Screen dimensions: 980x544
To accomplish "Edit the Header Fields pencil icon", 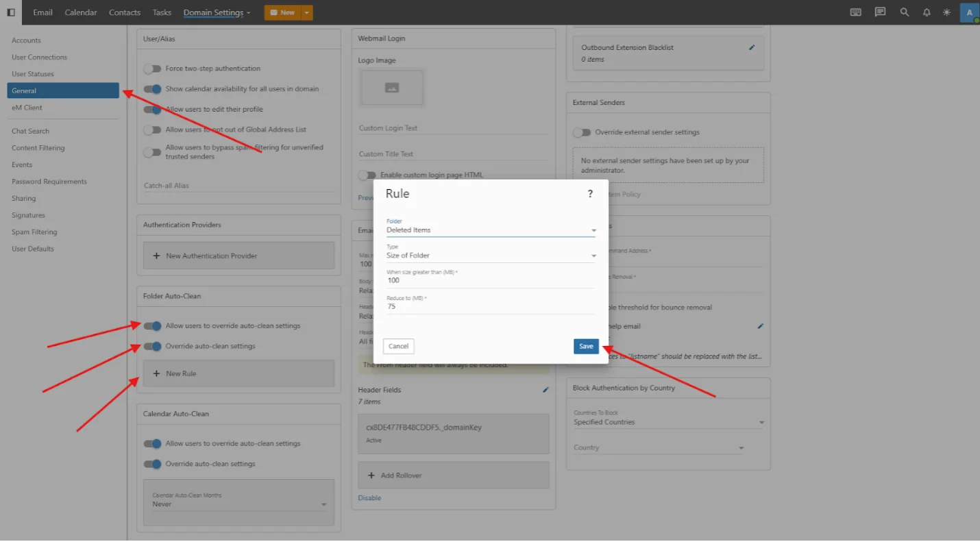I will [x=546, y=390].
